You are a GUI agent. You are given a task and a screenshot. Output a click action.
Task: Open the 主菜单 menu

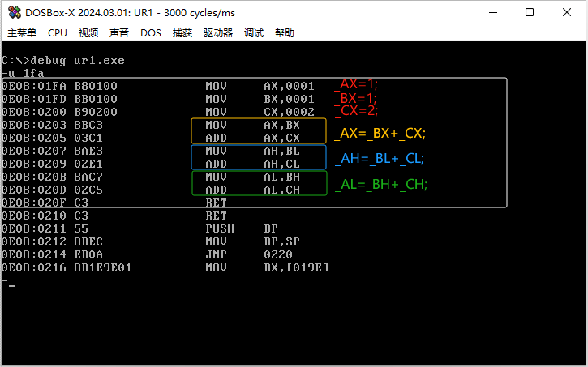[x=22, y=33]
